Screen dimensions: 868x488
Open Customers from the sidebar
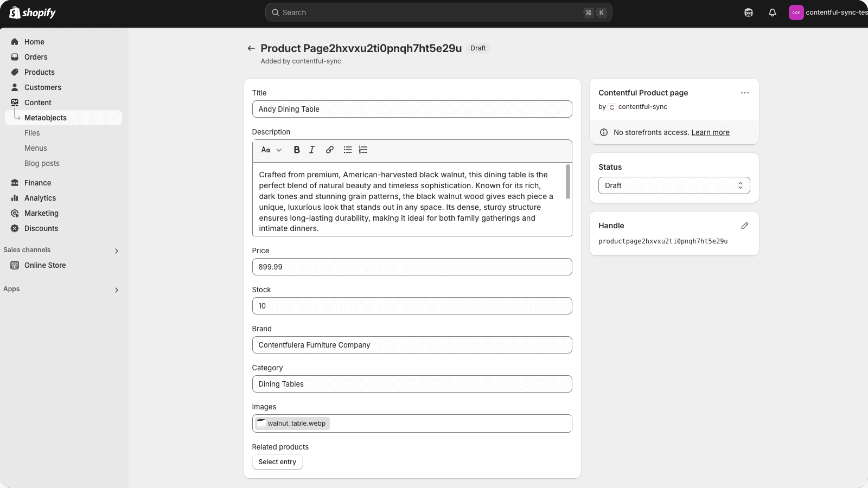(42, 87)
